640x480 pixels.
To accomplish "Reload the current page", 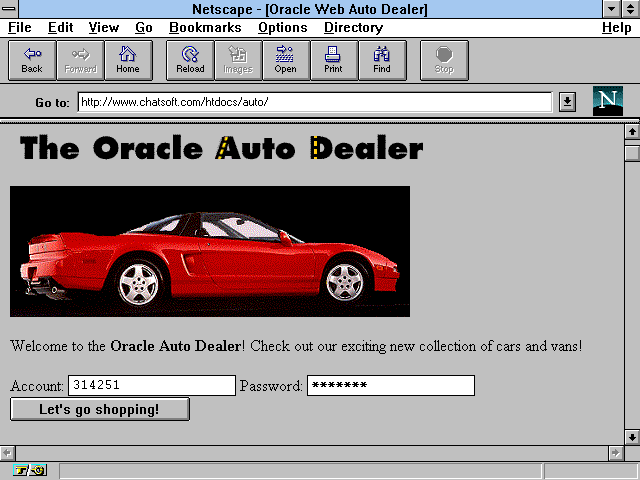I will pyautogui.click(x=190, y=60).
